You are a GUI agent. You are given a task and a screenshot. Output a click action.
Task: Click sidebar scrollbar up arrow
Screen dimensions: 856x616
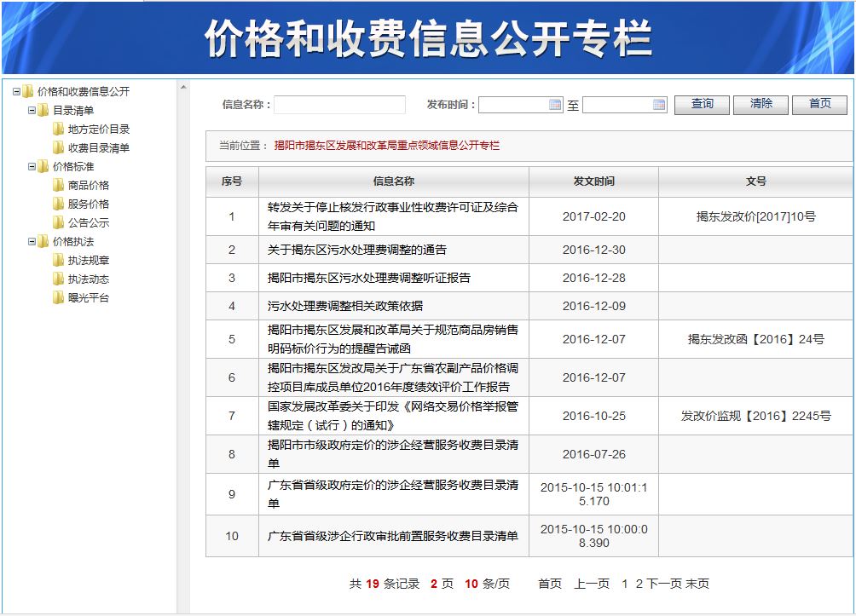(x=183, y=87)
